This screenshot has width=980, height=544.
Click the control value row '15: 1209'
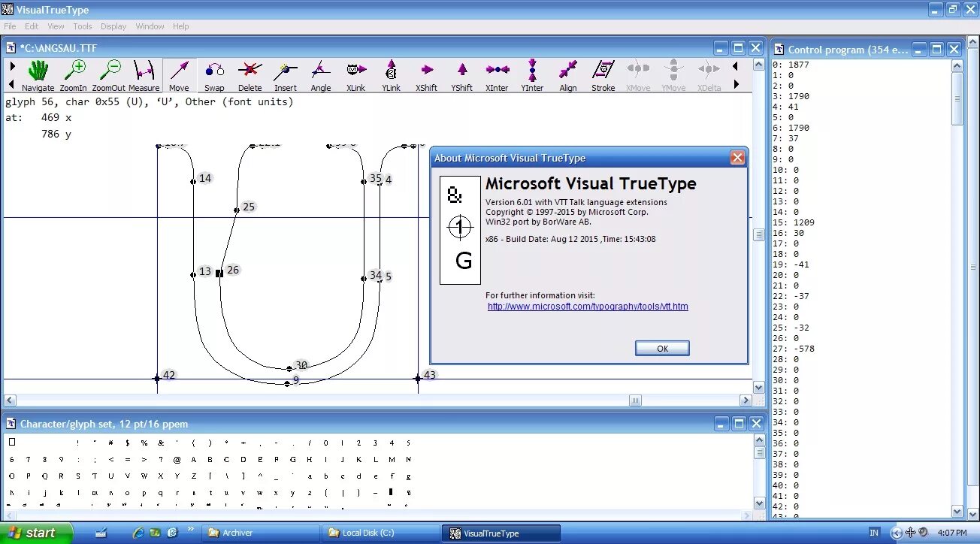tap(793, 222)
